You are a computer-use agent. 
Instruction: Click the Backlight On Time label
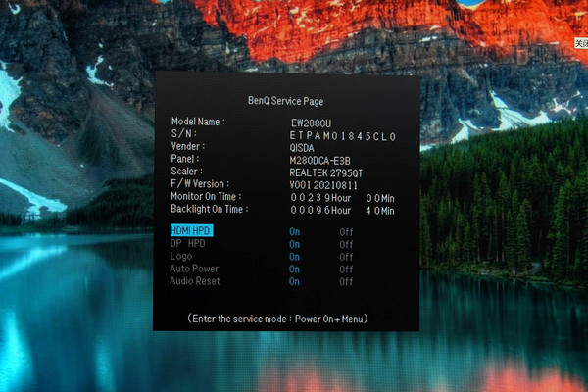pos(210,209)
